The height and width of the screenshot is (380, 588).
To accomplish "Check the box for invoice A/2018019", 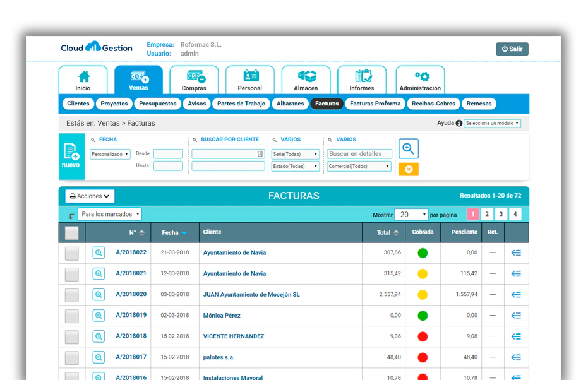I will click(71, 316).
